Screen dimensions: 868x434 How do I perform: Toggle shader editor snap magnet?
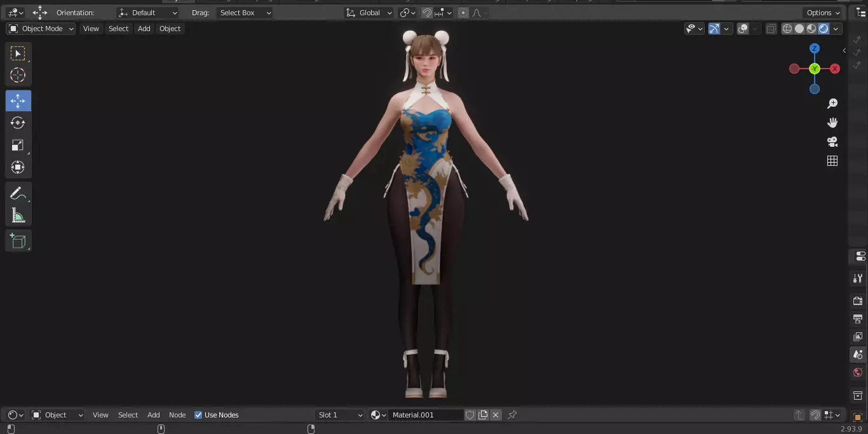(815, 415)
